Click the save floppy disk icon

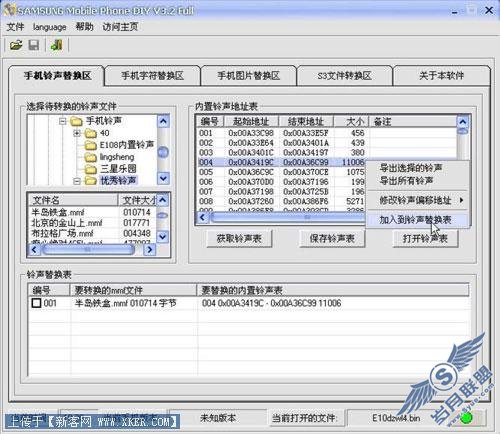tap(34, 45)
